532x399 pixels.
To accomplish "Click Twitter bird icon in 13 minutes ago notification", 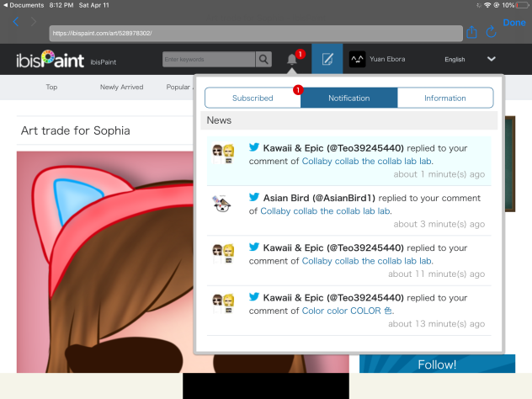I will point(254,297).
